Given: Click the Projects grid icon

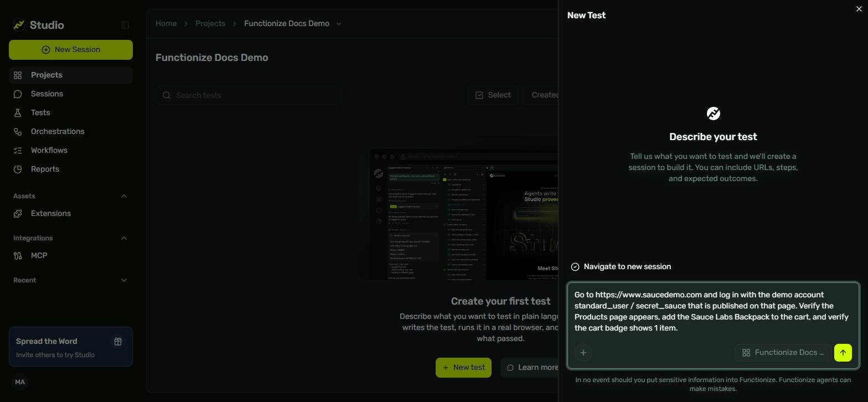Looking at the screenshot, I should click(x=18, y=75).
